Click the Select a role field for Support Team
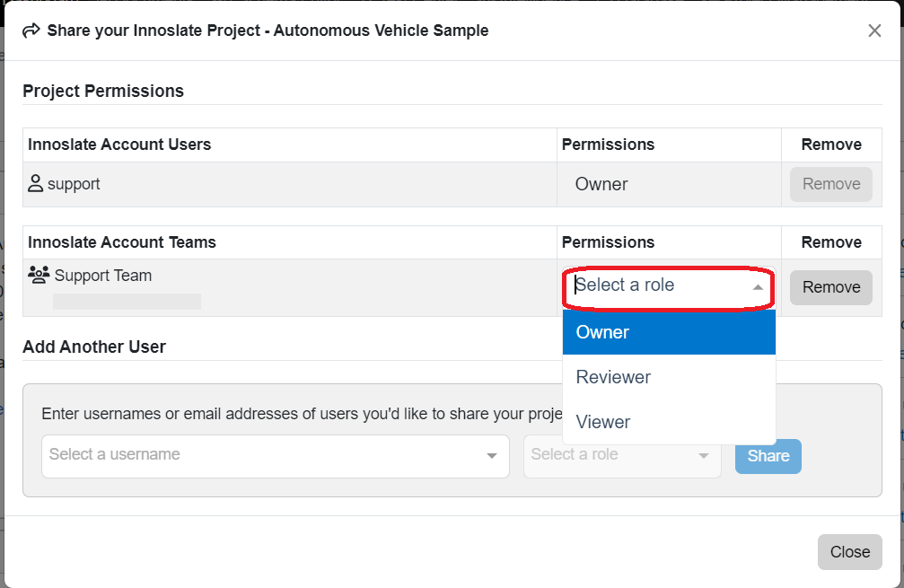The height and width of the screenshot is (588, 904). pos(668,287)
